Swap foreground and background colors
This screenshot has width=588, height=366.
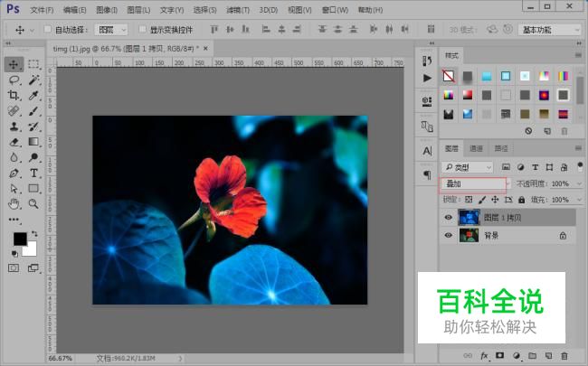coord(34,234)
